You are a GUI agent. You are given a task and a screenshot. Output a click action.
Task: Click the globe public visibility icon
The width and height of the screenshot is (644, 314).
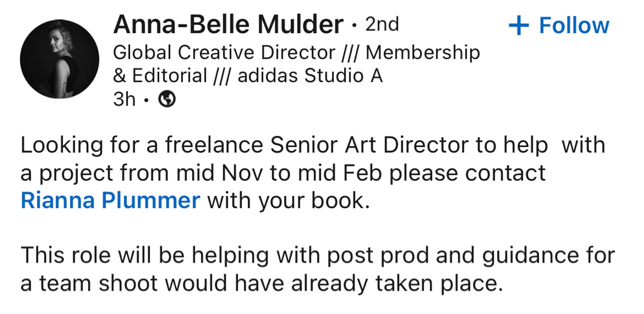pos(167,99)
